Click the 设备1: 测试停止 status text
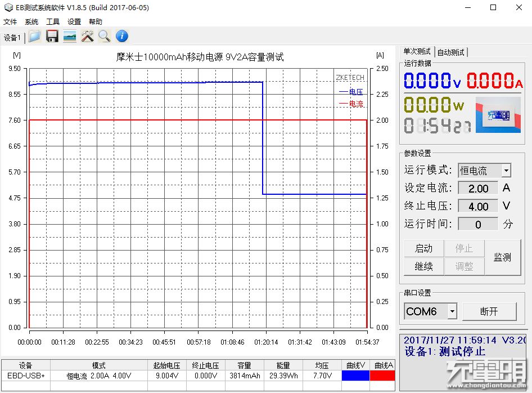 445,351
